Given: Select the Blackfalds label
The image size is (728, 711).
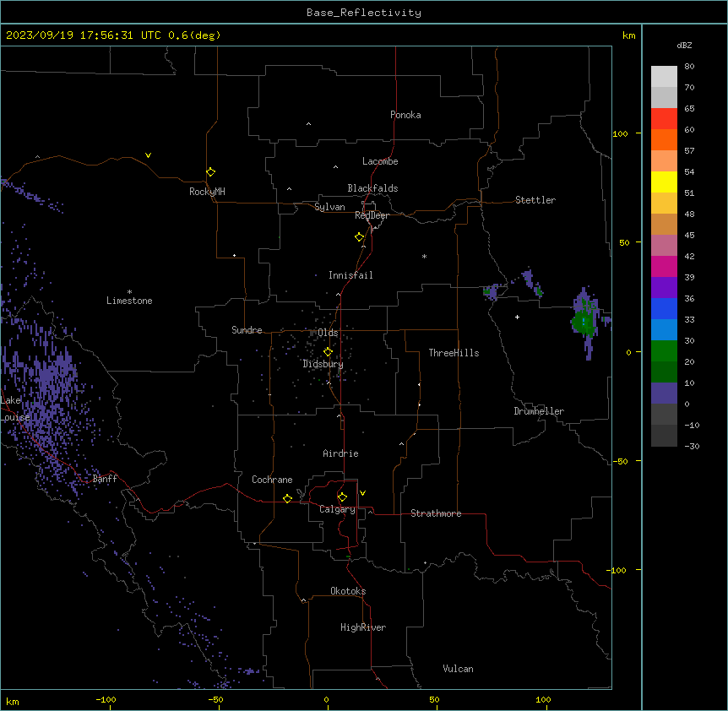Looking at the screenshot, I should (x=372, y=188).
